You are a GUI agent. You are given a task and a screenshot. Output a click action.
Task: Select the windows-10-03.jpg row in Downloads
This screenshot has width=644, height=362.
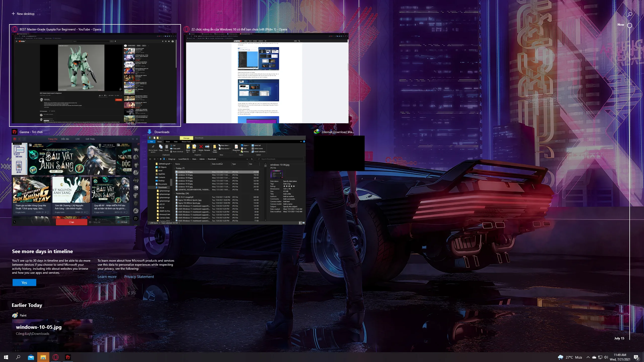217,181
